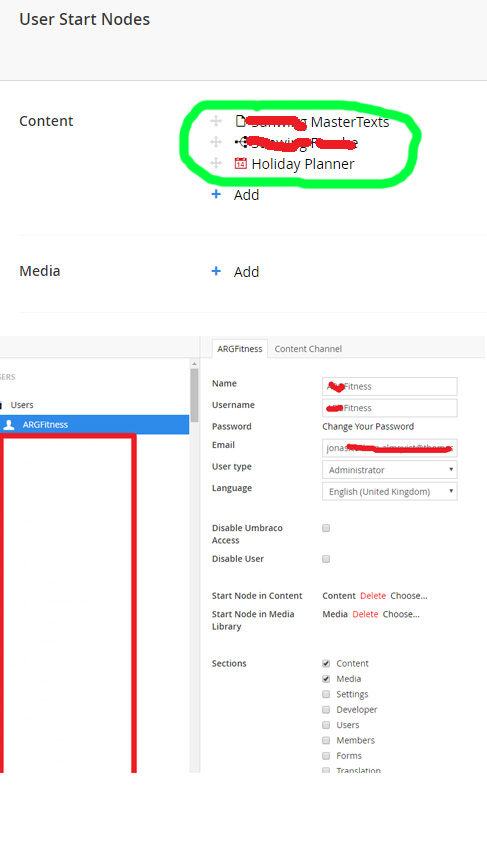Screen dimensions: 487x861
Task: Add a content start node
Action: (246, 195)
